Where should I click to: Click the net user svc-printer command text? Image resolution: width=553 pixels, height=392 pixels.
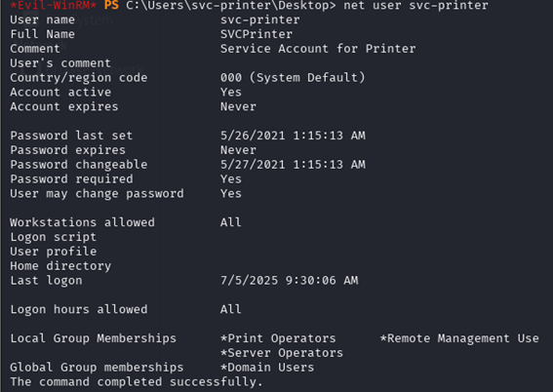click(x=415, y=5)
